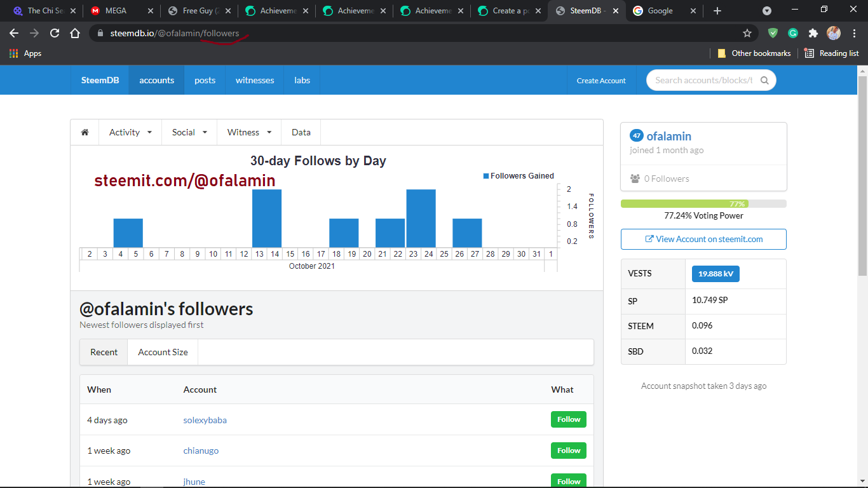Close the MEGA tab
This screenshot has height=488, width=868.
coord(150,11)
